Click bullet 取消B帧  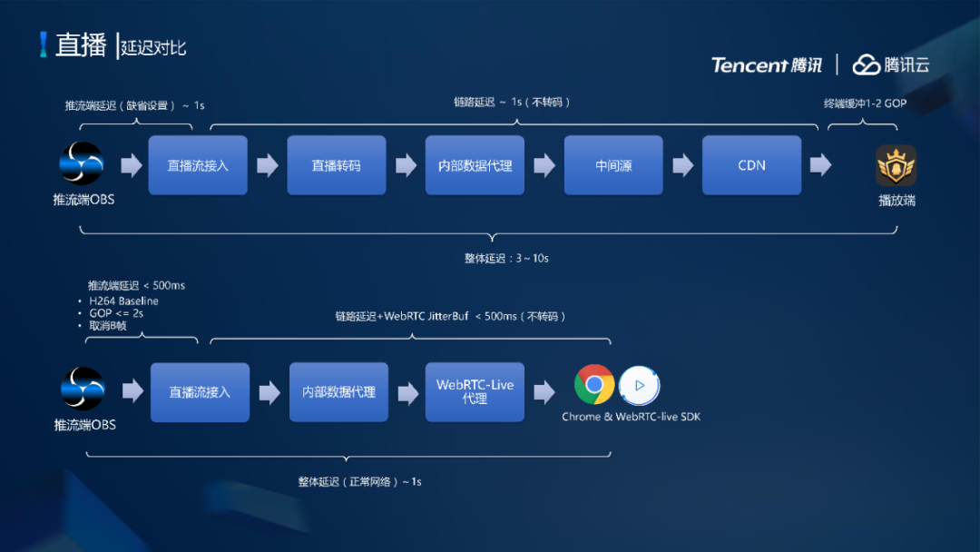coord(107,326)
